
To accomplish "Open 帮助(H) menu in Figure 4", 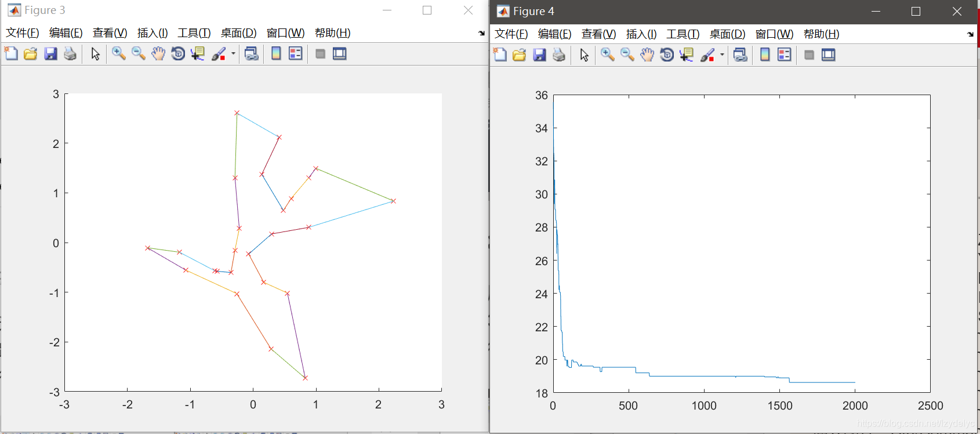I will pyautogui.click(x=822, y=34).
